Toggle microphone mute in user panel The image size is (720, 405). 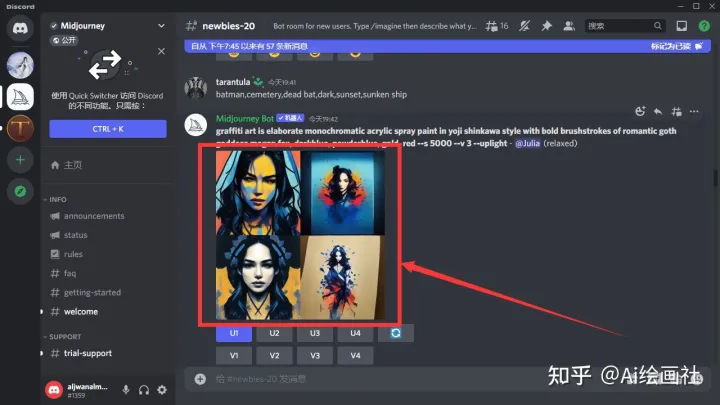pyautogui.click(x=126, y=389)
